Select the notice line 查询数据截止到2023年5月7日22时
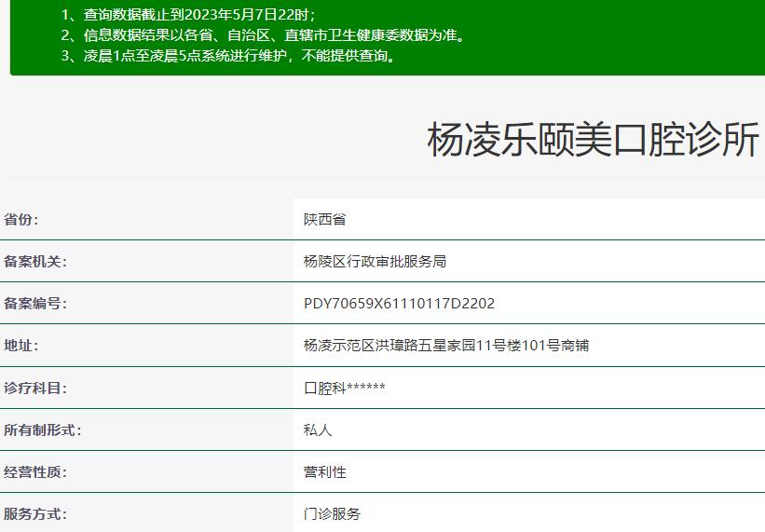The height and width of the screenshot is (532, 765). (x=188, y=15)
